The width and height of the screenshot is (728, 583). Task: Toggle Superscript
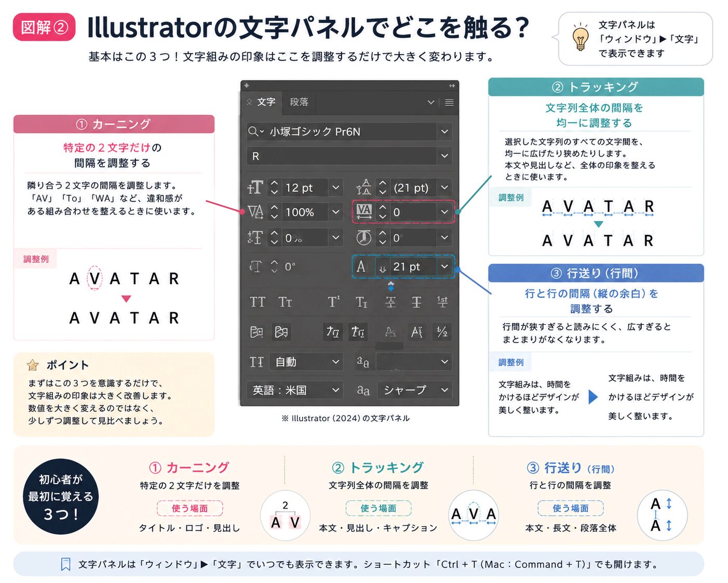tap(334, 302)
